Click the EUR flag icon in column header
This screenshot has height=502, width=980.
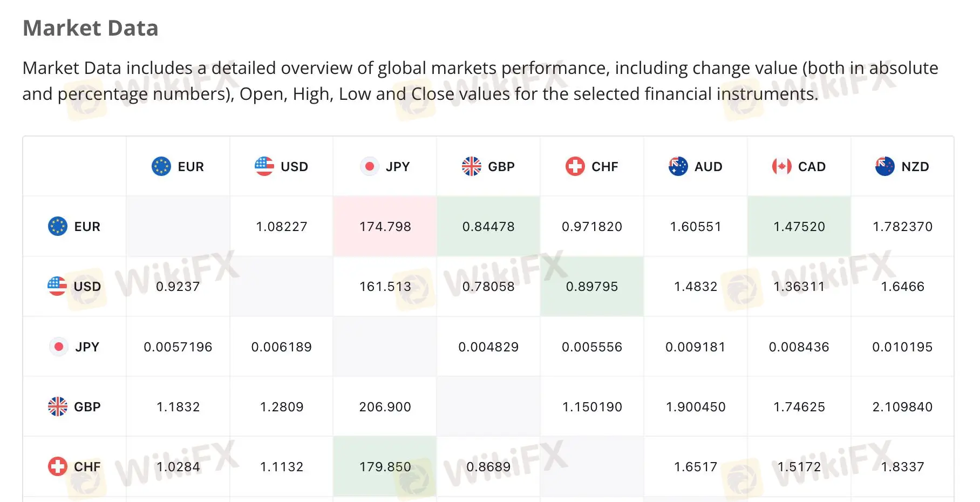[161, 166]
